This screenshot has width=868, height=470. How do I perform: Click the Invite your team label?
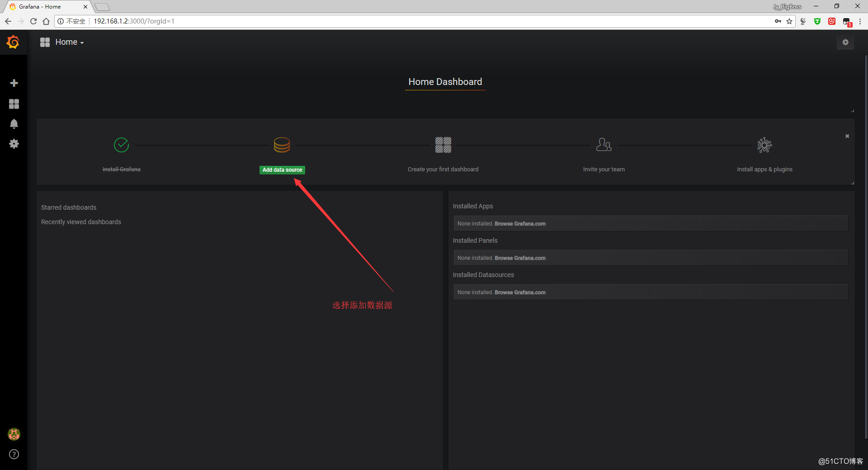click(604, 169)
